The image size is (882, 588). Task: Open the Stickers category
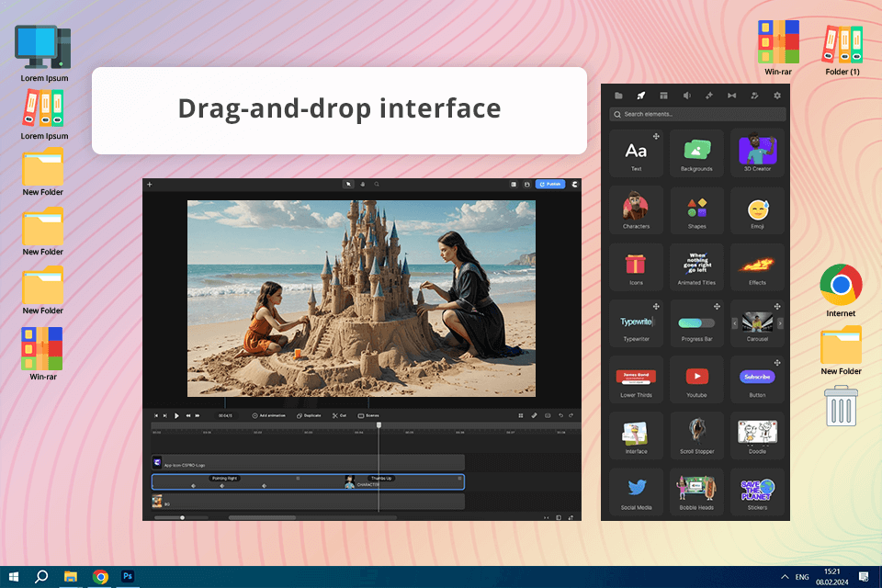(x=757, y=492)
